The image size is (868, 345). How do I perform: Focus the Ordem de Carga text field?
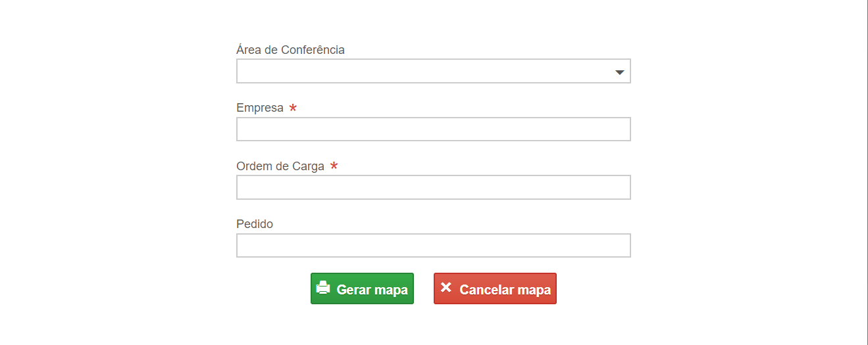point(434,187)
